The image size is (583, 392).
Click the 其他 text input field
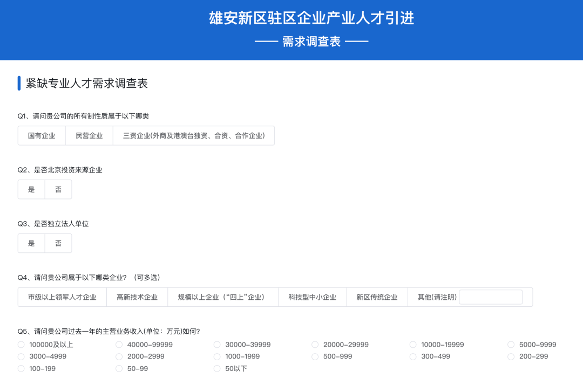point(490,297)
